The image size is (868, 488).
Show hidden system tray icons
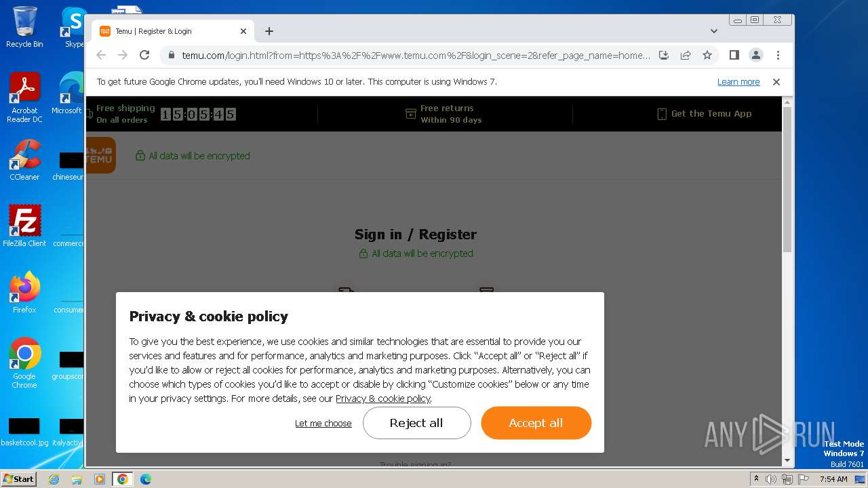pos(756,479)
